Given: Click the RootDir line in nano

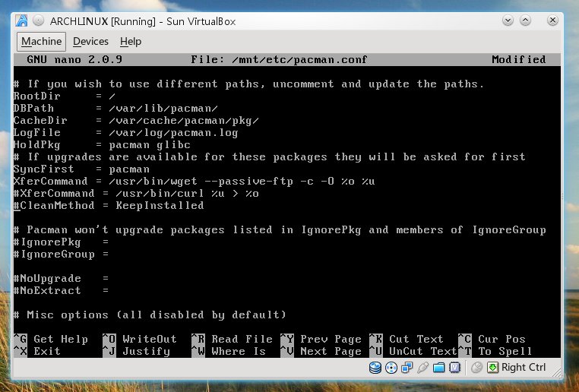Looking at the screenshot, I should pyautogui.click(x=65, y=96).
